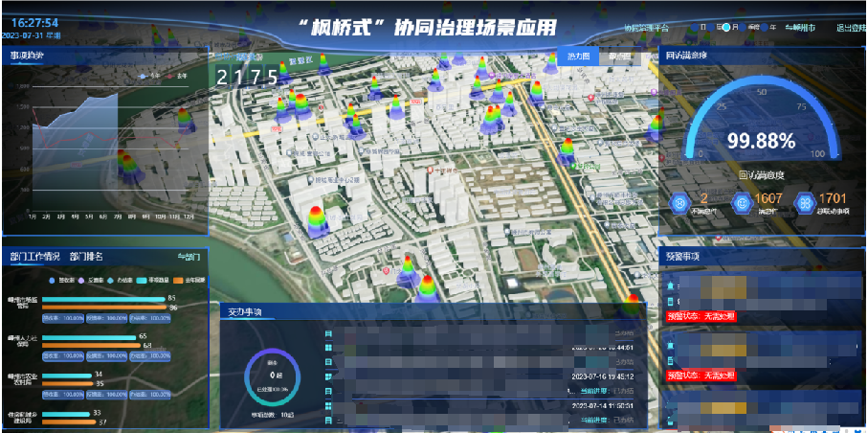Select the 月 (month) time radio option
The height and width of the screenshot is (433, 868).
pos(728,28)
